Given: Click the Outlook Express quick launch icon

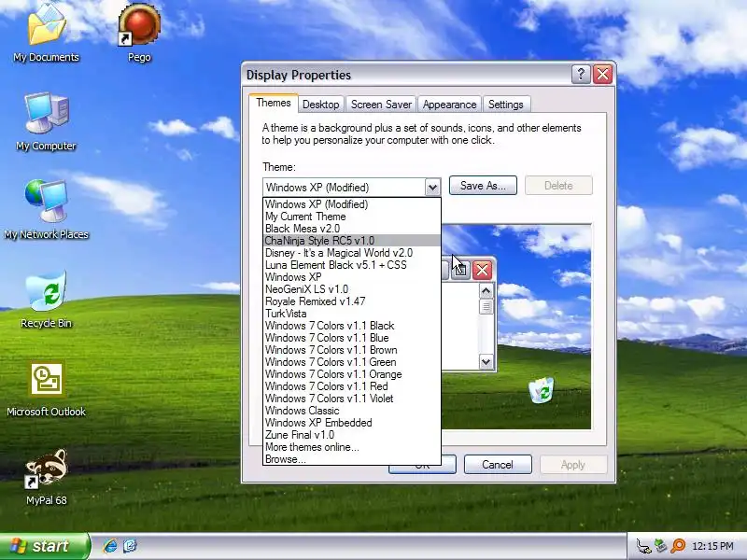Looking at the screenshot, I should tap(130, 546).
